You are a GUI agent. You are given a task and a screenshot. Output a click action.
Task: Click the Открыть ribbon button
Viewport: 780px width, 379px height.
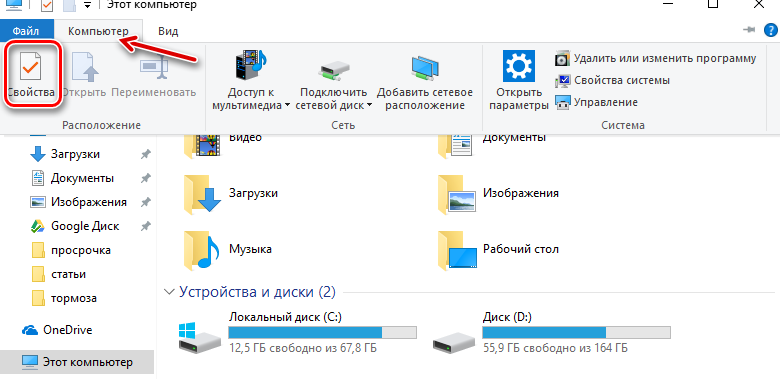click(85, 75)
